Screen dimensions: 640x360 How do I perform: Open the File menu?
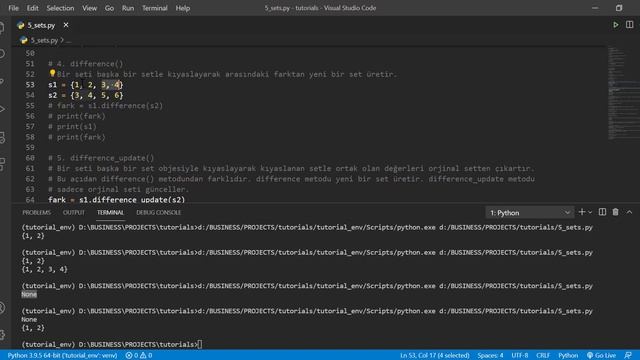[x=13, y=8]
